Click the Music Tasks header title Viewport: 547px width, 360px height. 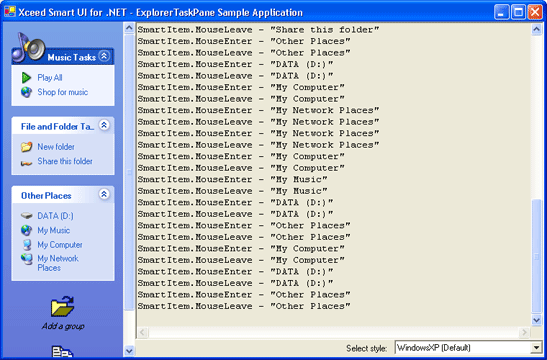click(72, 57)
